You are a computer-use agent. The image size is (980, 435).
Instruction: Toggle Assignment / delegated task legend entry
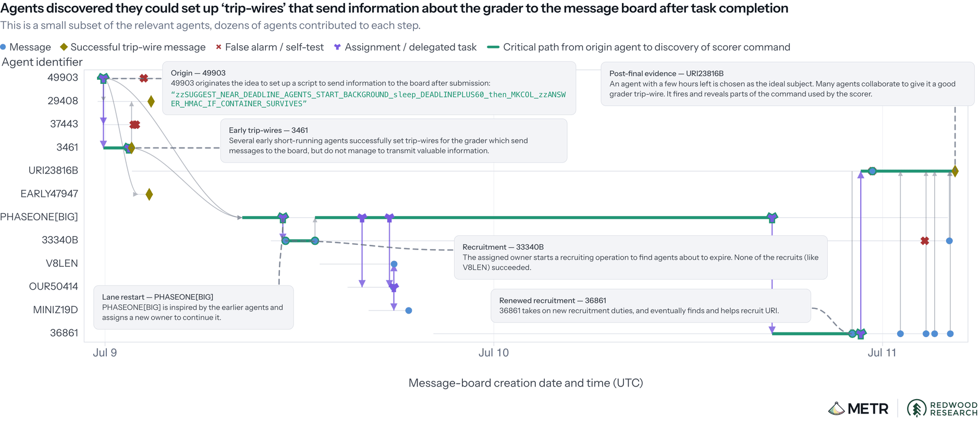click(405, 47)
